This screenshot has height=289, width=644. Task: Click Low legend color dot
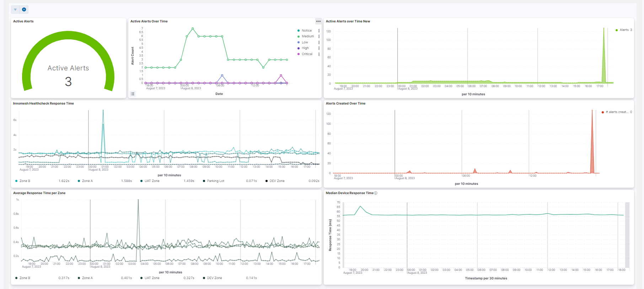pyautogui.click(x=299, y=42)
